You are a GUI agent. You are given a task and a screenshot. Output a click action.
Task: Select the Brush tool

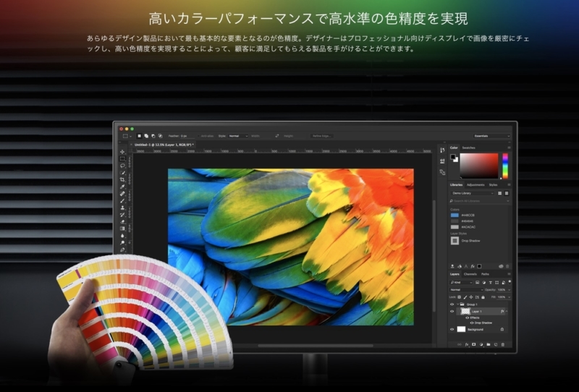point(122,200)
